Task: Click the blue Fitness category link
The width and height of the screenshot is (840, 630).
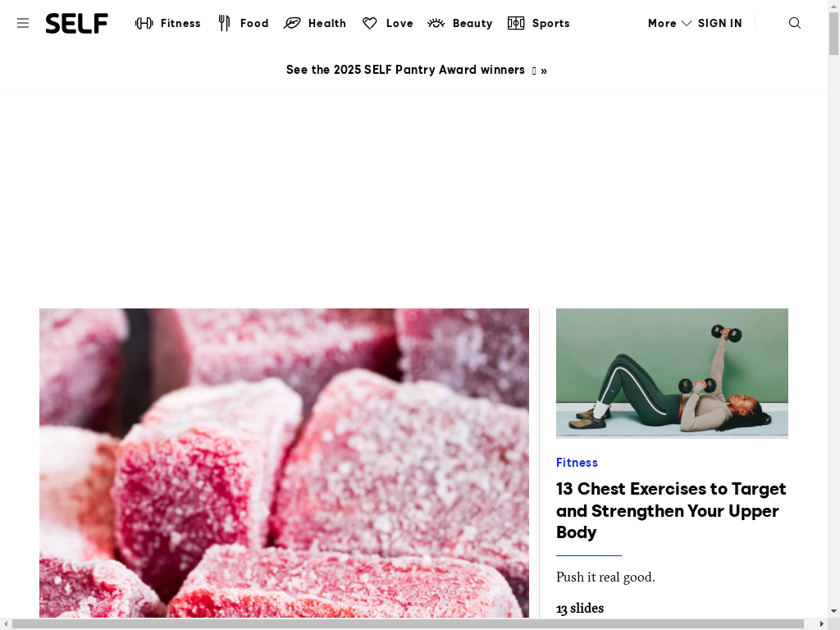Action: coord(577,463)
